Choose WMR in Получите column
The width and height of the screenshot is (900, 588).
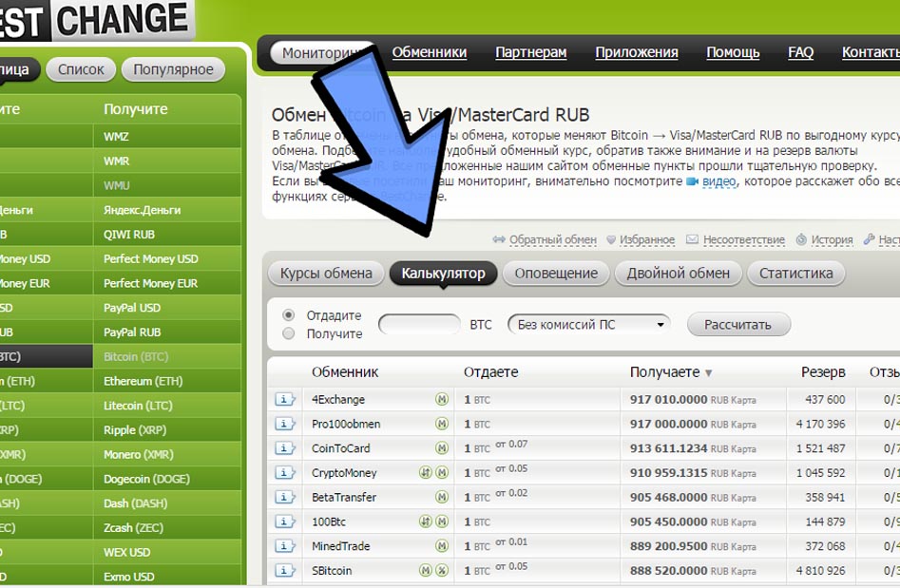pyautogui.click(x=167, y=161)
